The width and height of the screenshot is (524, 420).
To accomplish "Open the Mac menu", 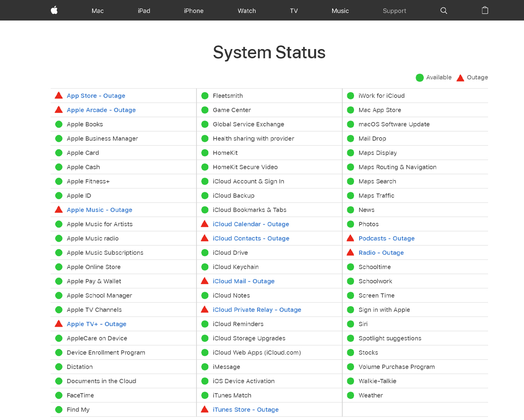I will 98,11.
